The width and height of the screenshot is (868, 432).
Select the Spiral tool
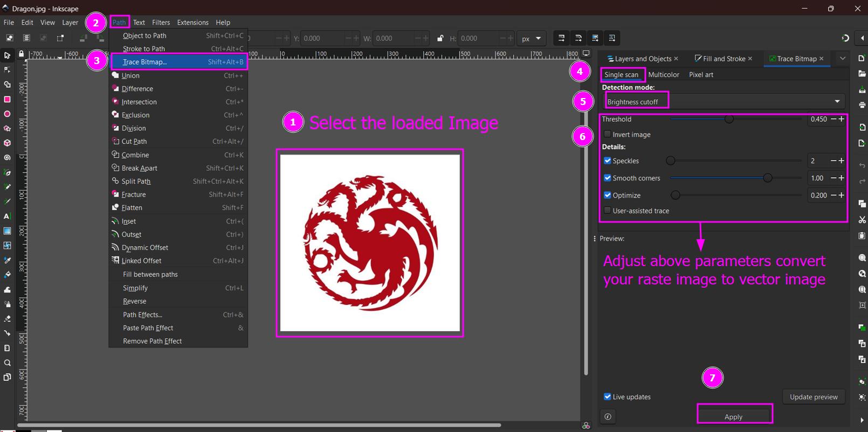click(x=7, y=158)
